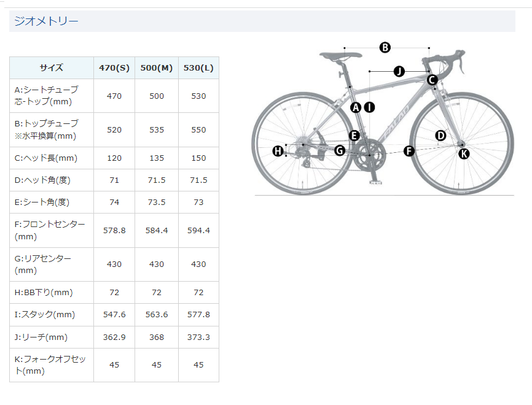Click the 520 top tube value
532x405 pixels.
pos(114,130)
